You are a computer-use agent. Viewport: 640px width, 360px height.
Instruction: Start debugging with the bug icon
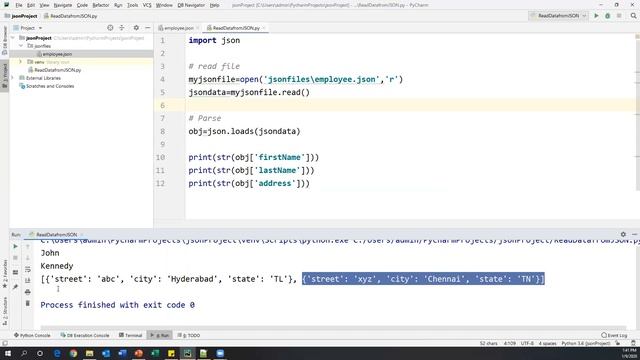pyautogui.click(x=607, y=16)
